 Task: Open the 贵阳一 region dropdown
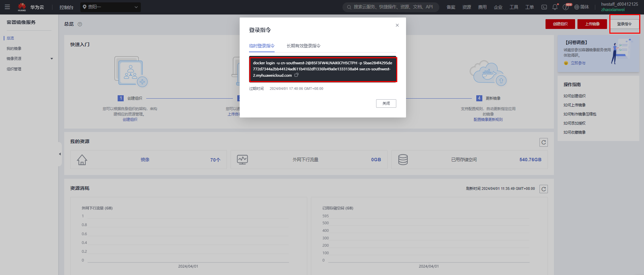click(x=111, y=7)
